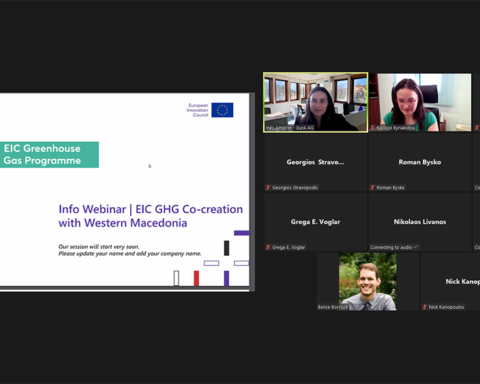Click the European Union flag logo on slide

point(222,110)
